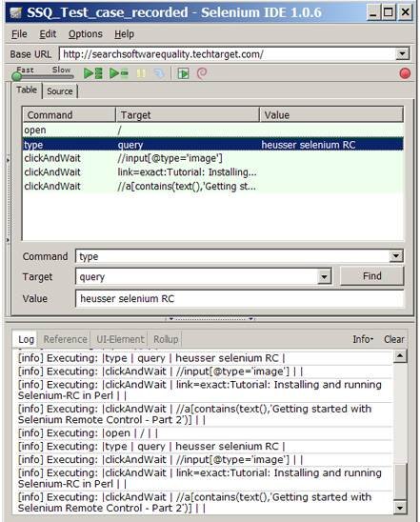Viewport: 420px width, 522px height.
Task: Open the Info log level menu
Action: point(363,339)
